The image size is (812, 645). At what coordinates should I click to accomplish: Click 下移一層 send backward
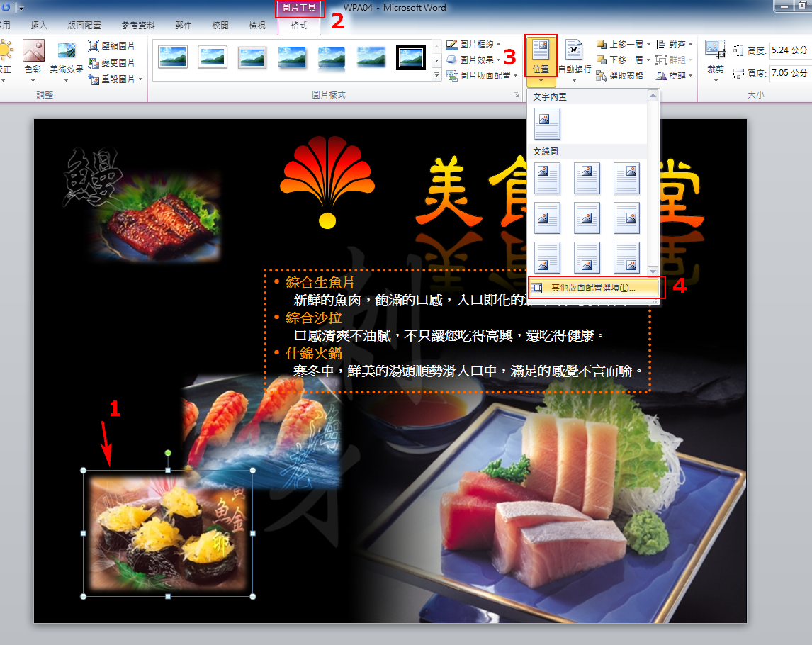pyautogui.click(x=619, y=60)
